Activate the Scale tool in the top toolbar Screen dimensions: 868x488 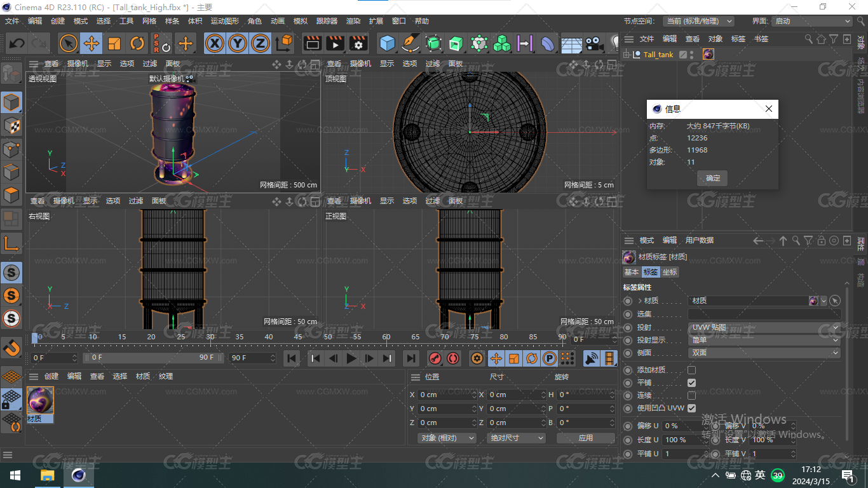[114, 43]
